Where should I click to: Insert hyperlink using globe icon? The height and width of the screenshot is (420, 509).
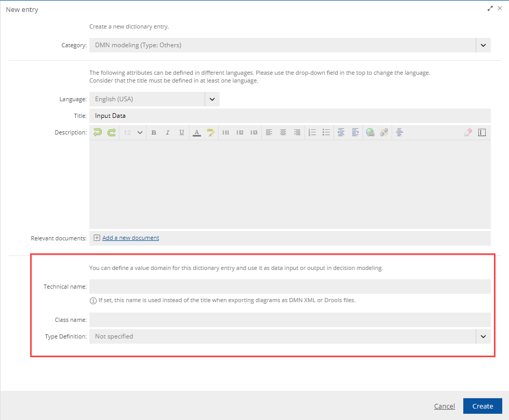(370, 132)
